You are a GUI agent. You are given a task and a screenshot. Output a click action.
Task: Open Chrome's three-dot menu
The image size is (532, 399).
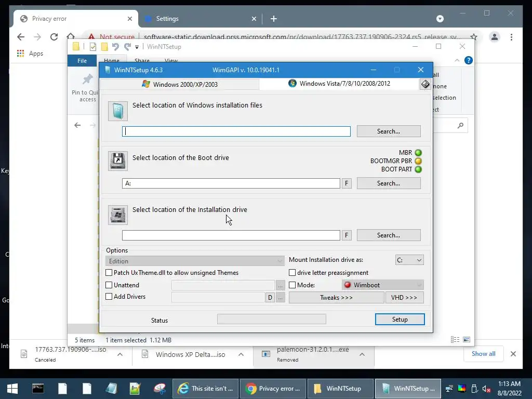(x=511, y=37)
